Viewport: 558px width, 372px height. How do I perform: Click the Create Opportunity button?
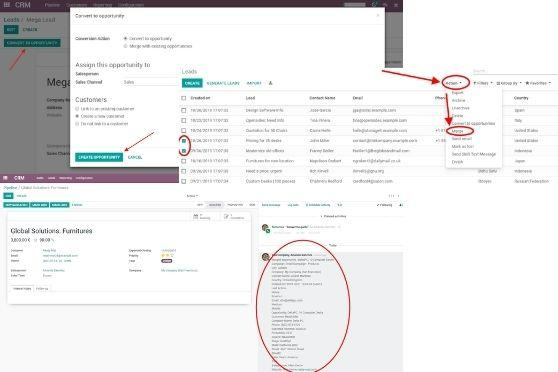click(x=99, y=157)
